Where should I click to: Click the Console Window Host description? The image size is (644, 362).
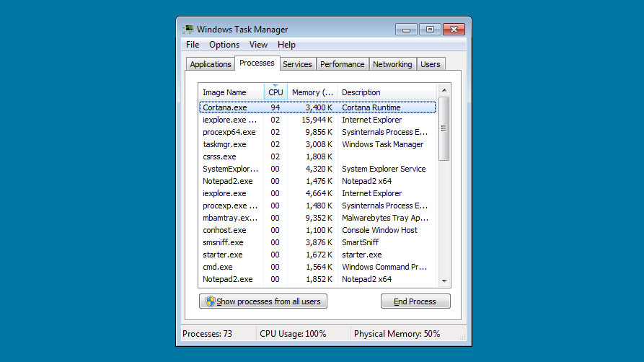pyautogui.click(x=379, y=230)
